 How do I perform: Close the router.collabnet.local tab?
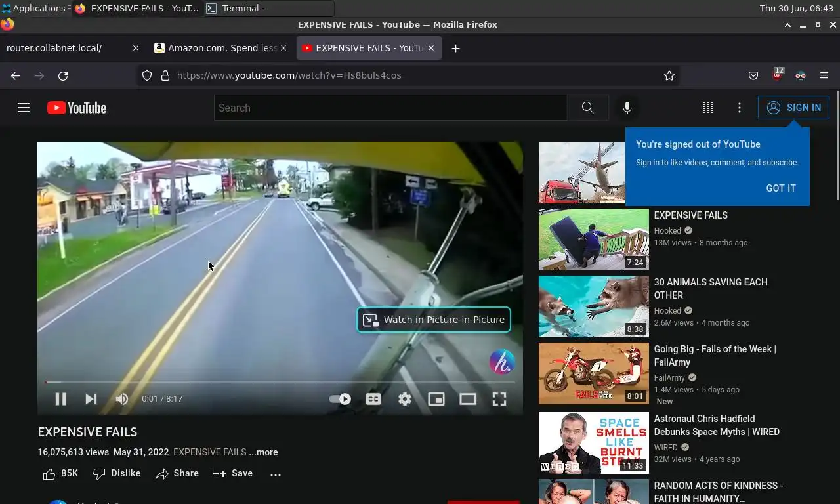click(x=136, y=48)
